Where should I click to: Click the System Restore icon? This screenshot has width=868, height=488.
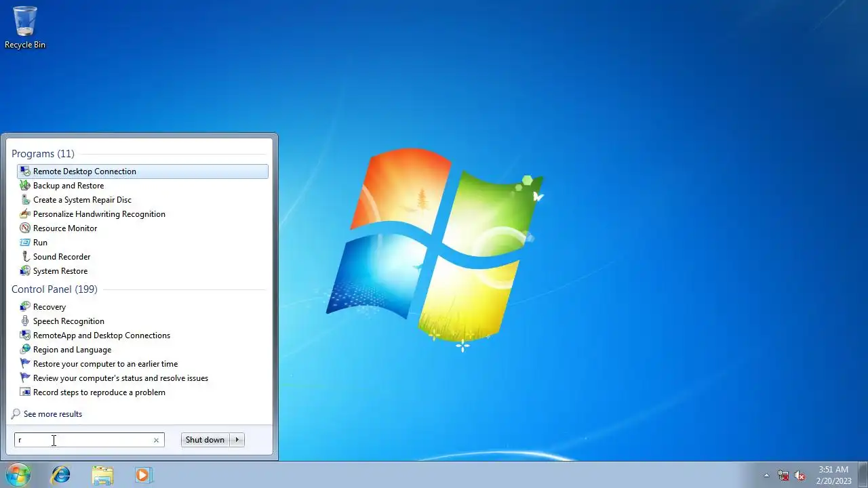coord(25,271)
